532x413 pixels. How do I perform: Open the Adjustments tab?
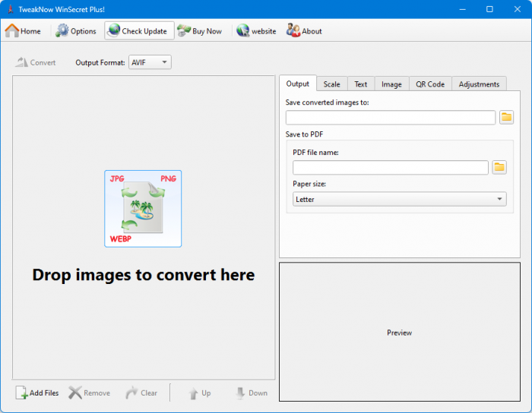point(479,84)
